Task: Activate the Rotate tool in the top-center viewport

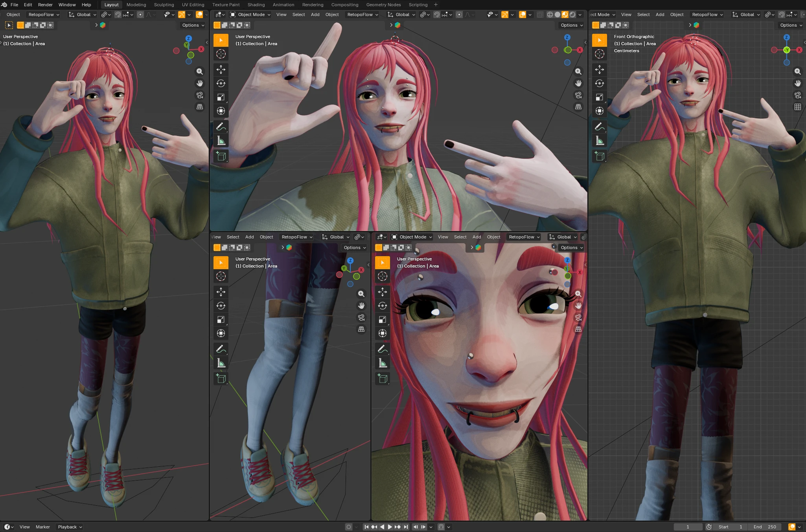Action: coord(221,83)
